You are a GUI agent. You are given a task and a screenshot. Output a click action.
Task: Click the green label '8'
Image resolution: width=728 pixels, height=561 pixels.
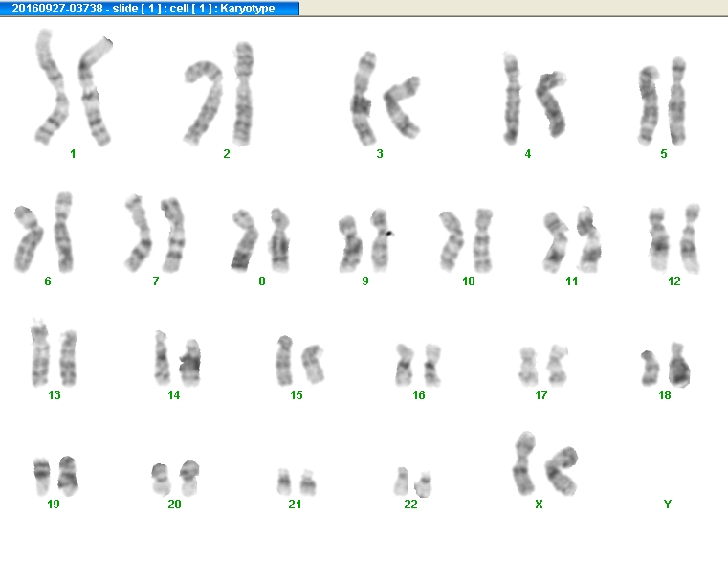[x=262, y=281]
